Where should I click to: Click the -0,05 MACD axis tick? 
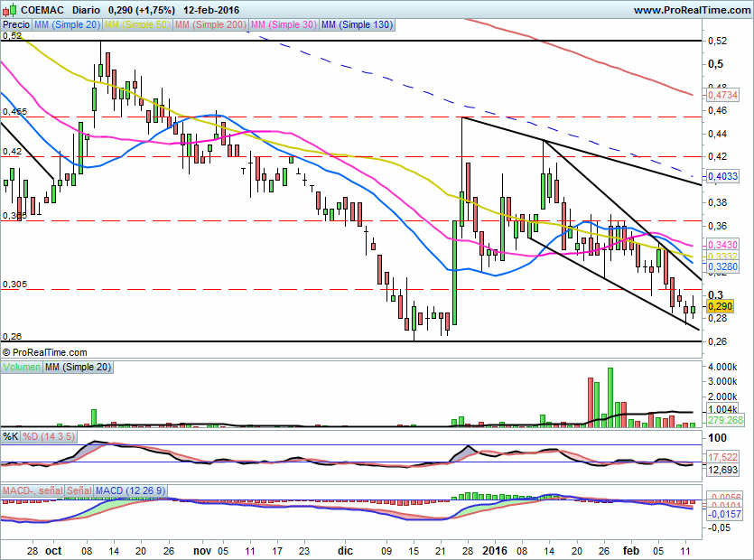[719, 527]
